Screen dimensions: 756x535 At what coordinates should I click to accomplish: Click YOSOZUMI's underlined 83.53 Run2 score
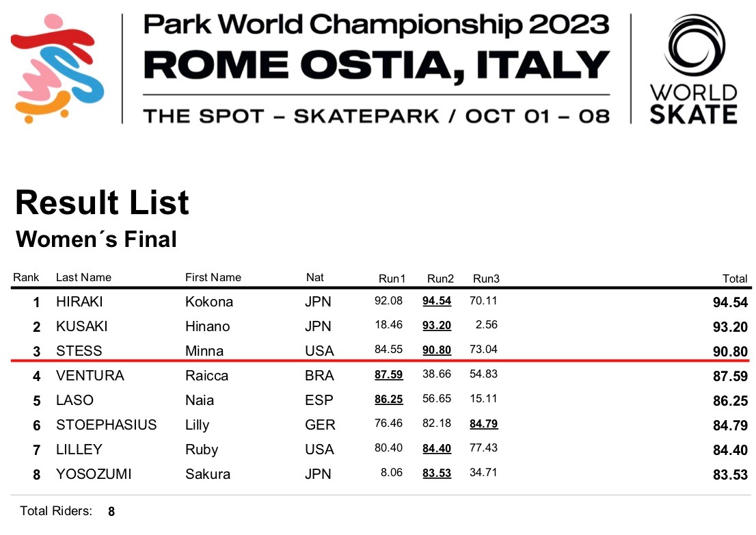(437, 473)
